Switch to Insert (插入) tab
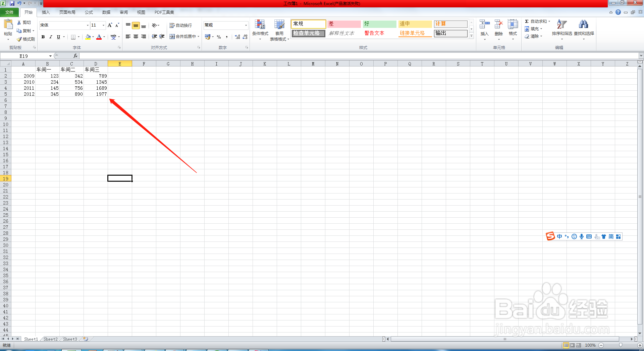Image resolution: width=644 pixels, height=351 pixels. [46, 12]
